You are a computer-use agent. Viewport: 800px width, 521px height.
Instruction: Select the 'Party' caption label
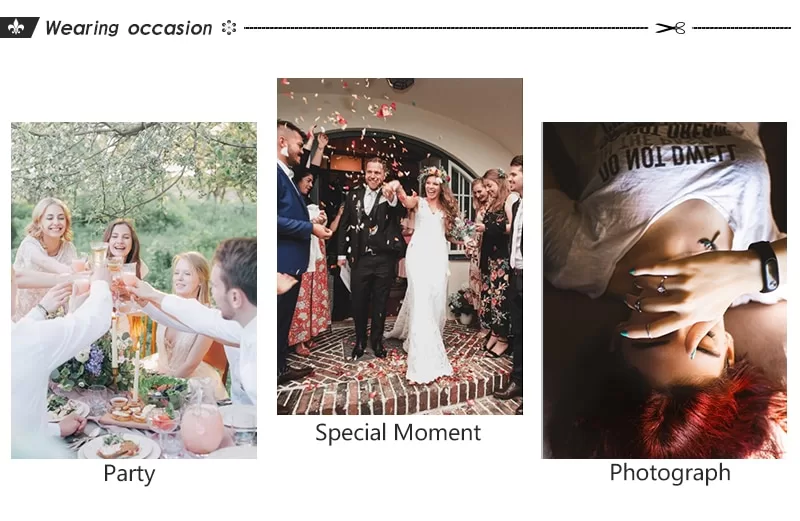(x=129, y=474)
